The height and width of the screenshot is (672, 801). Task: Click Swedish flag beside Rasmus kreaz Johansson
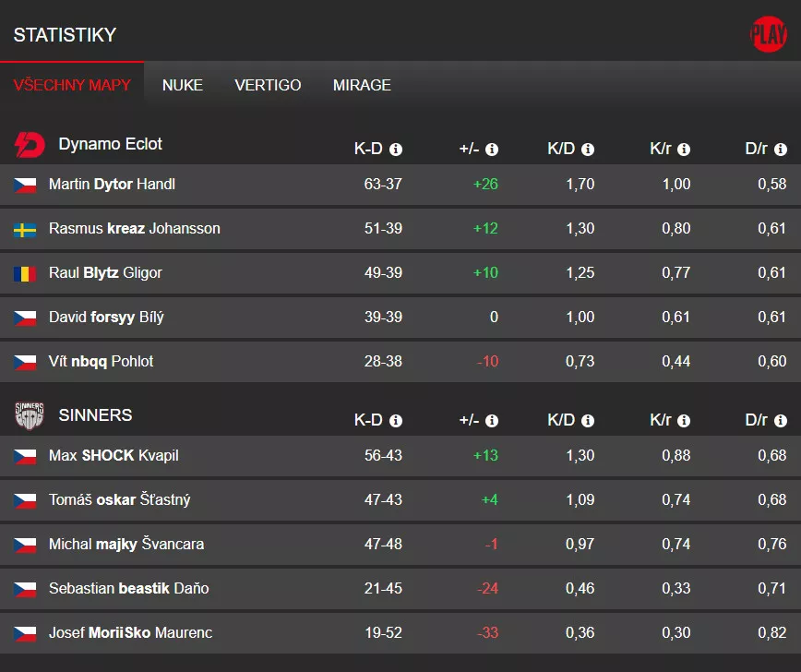click(x=25, y=229)
